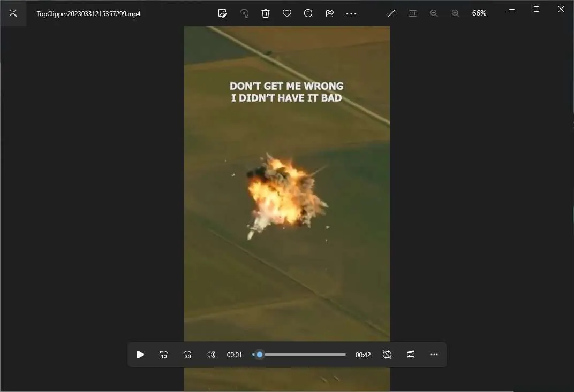Play the video
Image resolution: width=574 pixels, height=392 pixels.
point(140,355)
